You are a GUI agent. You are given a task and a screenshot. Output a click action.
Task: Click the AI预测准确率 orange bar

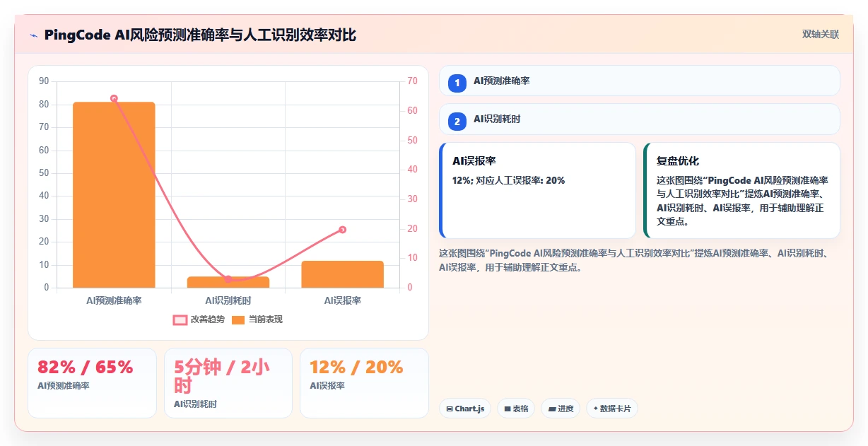pyautogui.click(x=114, y=195)
